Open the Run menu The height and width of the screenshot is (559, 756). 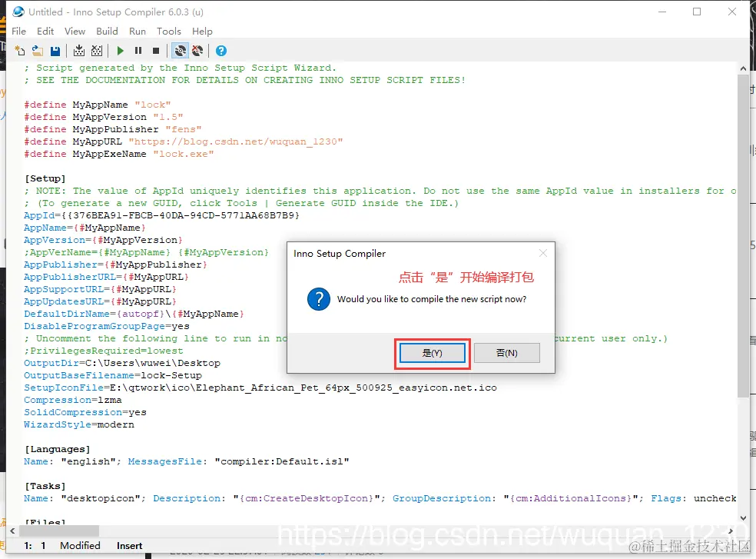(138, 32)
